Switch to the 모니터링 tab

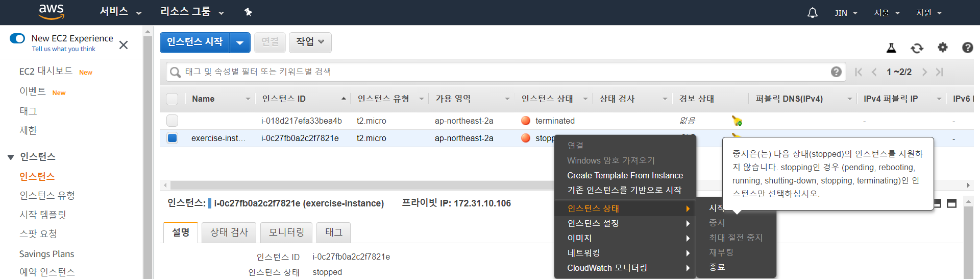point(286,232)
